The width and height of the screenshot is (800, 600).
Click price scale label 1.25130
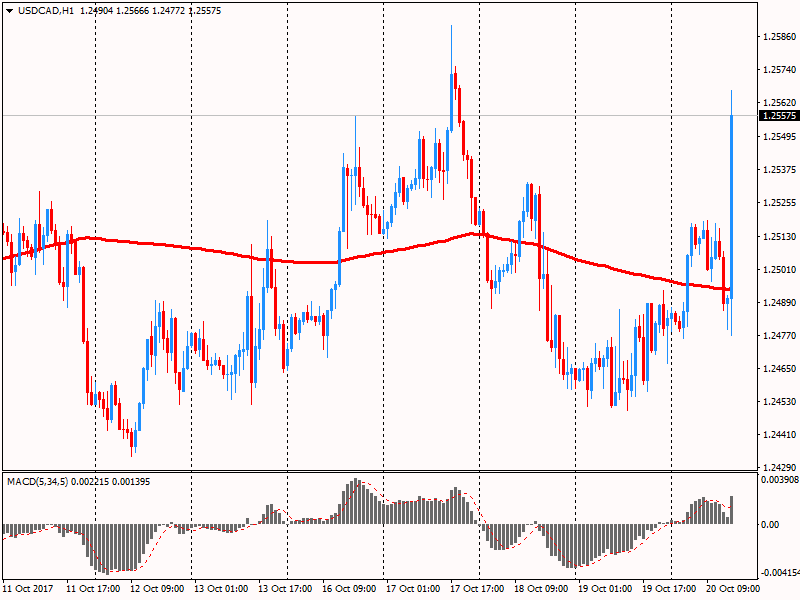click(779, 236)
